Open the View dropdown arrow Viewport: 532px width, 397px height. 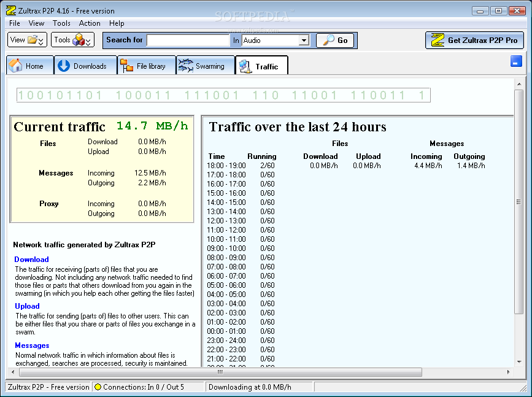[x=41, y=42]
